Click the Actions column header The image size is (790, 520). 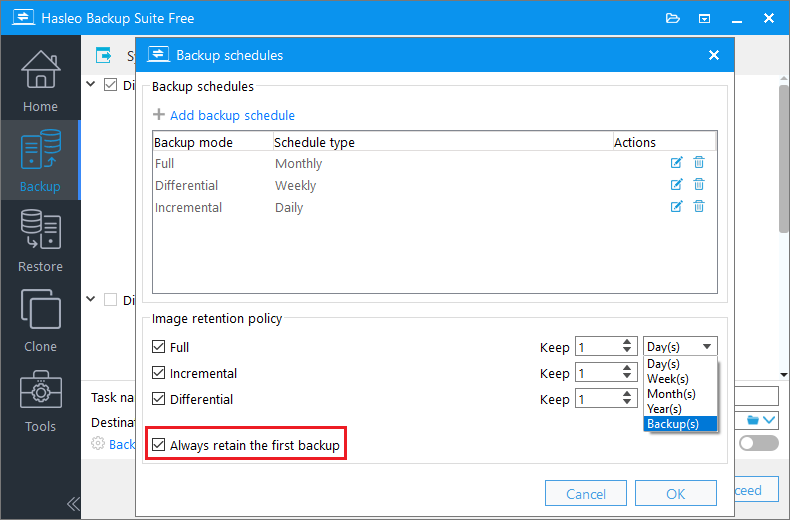pyautogui.click(x=664, y=143)
